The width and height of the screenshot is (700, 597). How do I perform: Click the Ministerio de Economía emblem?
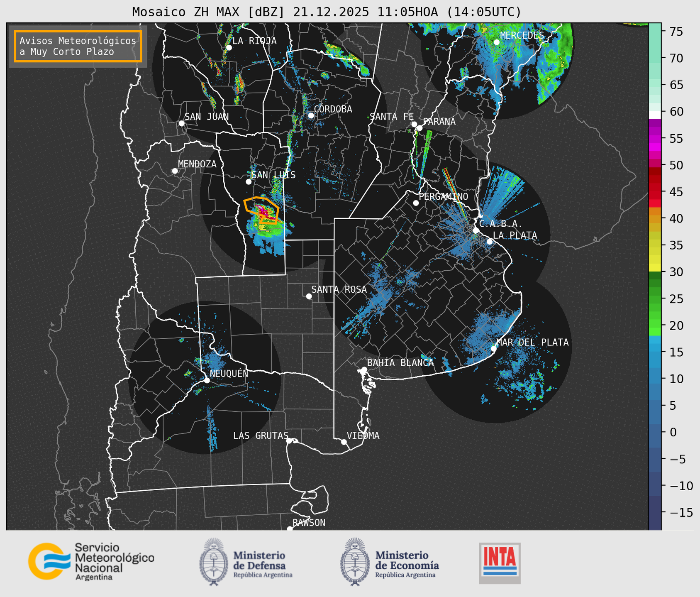[x=355, y=562]
